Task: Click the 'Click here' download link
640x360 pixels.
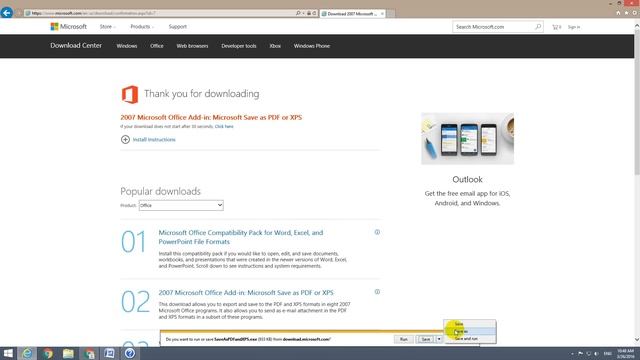Action: click(224, 127)
